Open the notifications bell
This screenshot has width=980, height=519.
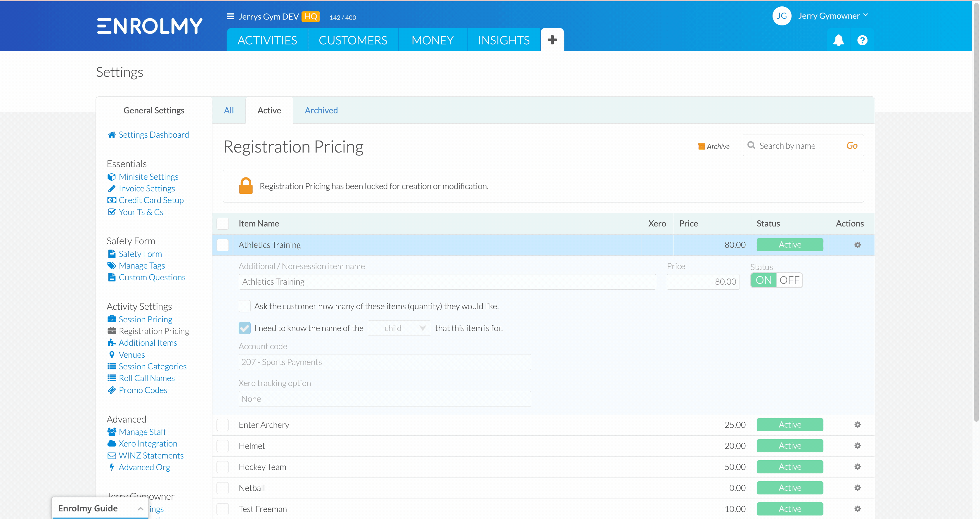839,40
